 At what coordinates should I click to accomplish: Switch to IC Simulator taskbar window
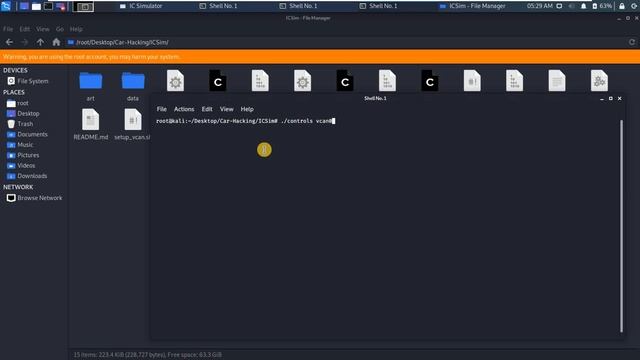141,6
